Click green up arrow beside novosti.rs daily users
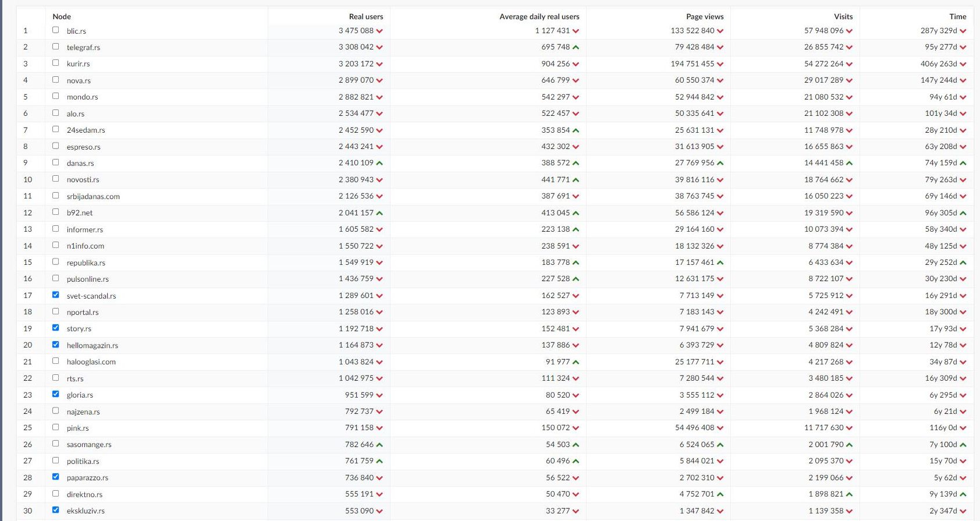980x521 pixels. (x=576, y=180)
